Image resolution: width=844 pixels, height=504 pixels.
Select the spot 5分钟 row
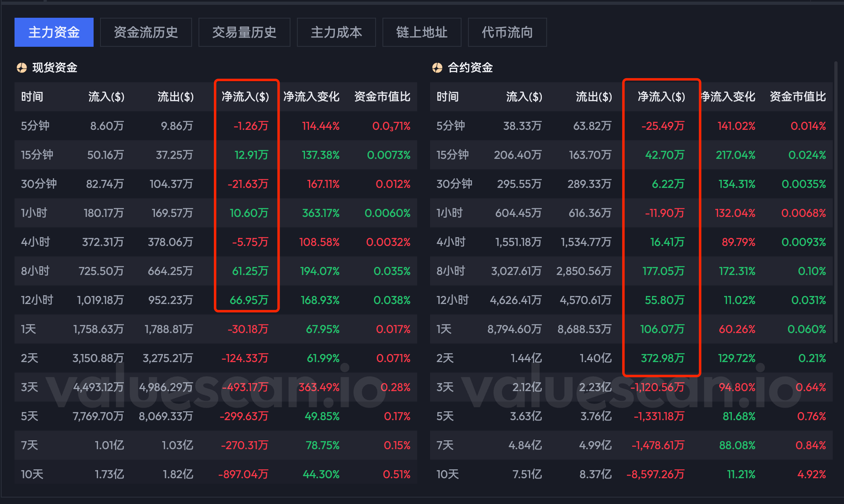tap(35, 126)
